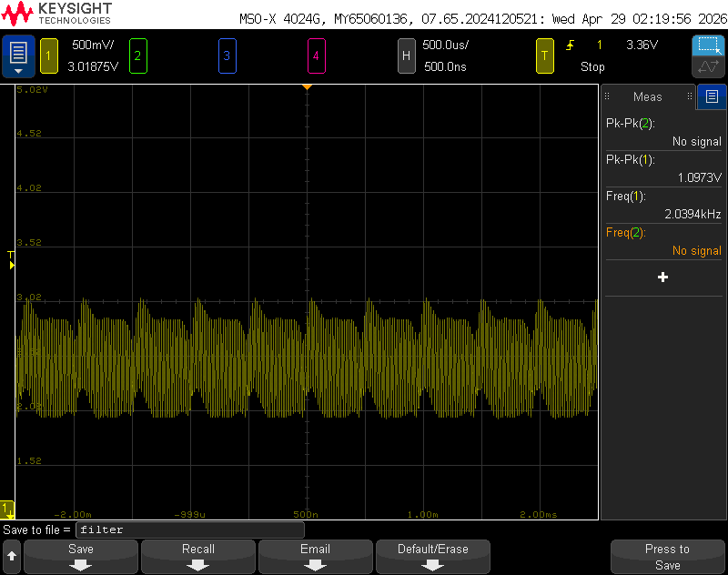Click the Meas panel left drag handle

click(x=607, y=96)
